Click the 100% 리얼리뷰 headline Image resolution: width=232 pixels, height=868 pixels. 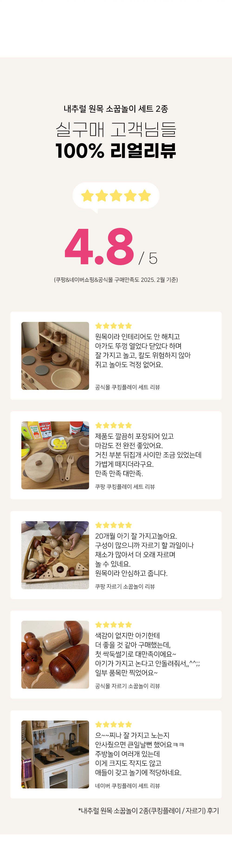coord(116,151)
